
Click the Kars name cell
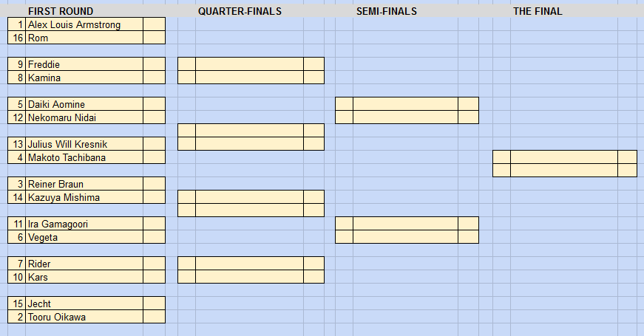point(84,276)
